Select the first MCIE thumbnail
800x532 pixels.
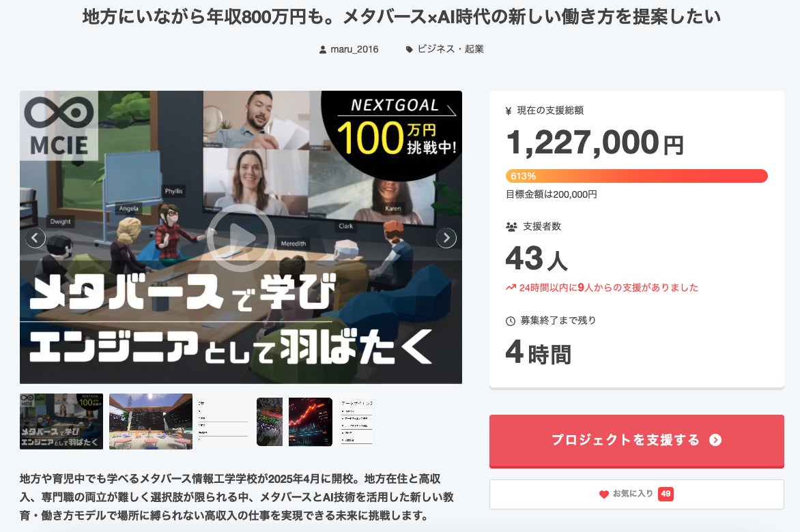click(x=61, y=422)
